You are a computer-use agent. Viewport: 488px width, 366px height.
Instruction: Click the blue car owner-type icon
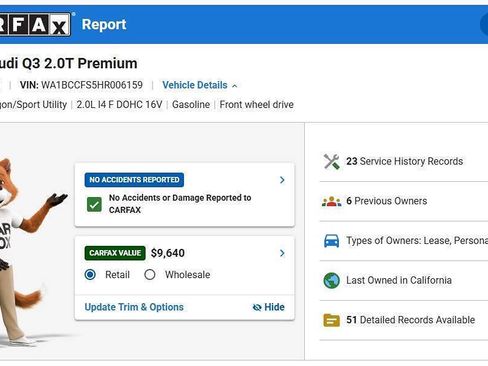click(332, 241)
